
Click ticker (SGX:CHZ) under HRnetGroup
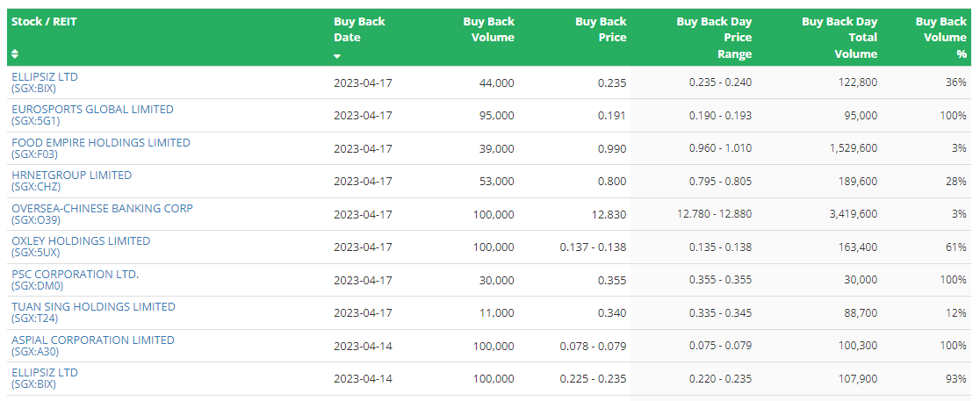click(36, 187)
